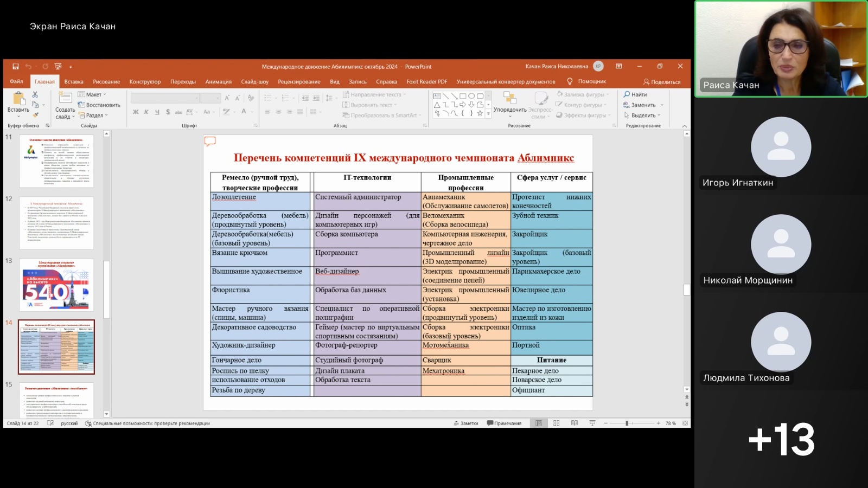
Task: Open spell check icon in status bar
Action: [50, 423]
